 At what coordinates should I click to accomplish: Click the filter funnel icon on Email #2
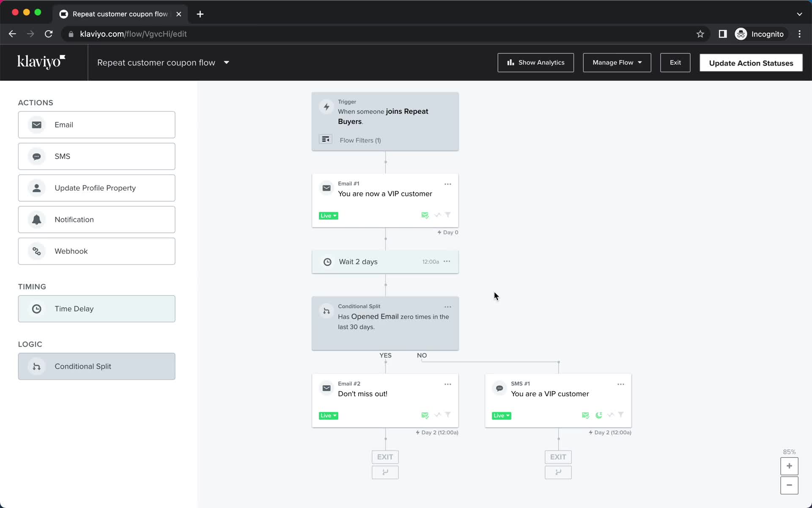(x=448, y=415)
